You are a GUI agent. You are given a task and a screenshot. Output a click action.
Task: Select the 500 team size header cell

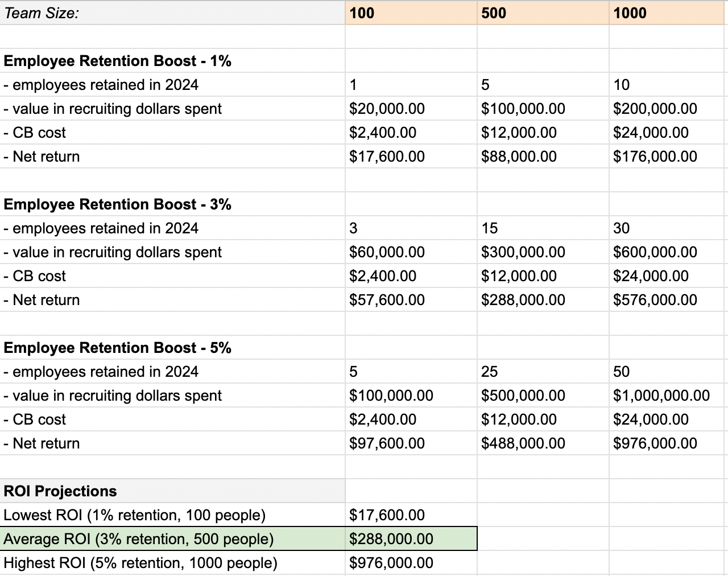pos(543,13)
